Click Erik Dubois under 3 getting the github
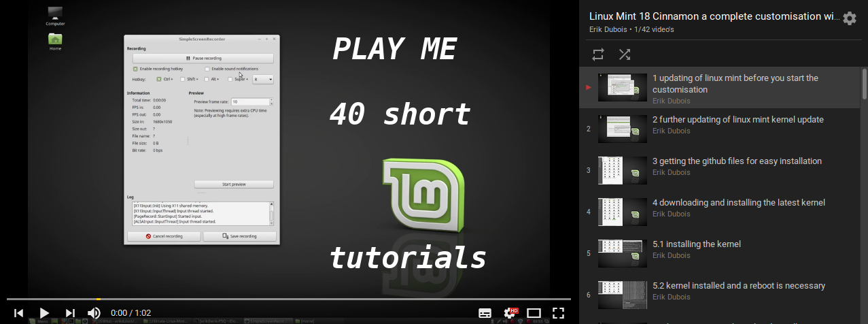 pos(671,173)
